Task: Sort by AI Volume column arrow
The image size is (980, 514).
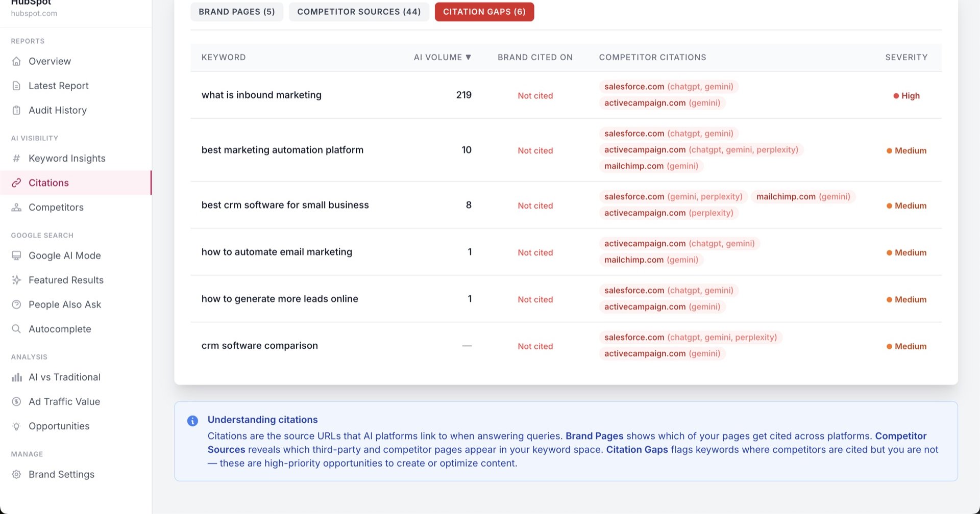Action: 468,57
